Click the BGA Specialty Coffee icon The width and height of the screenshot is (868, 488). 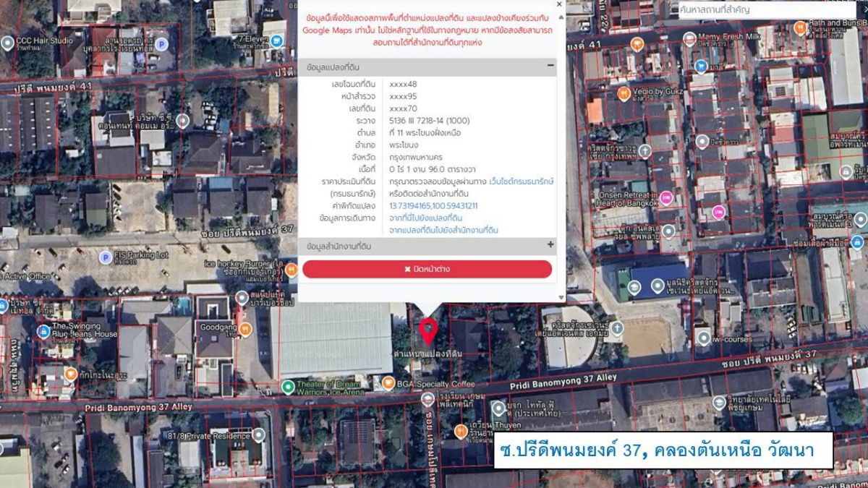point(388,383)
